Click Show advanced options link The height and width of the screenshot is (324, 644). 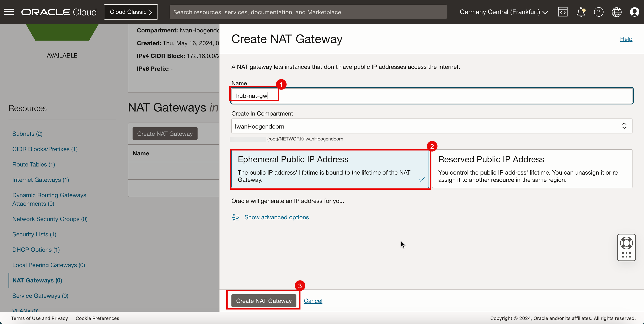pos(276,217)
